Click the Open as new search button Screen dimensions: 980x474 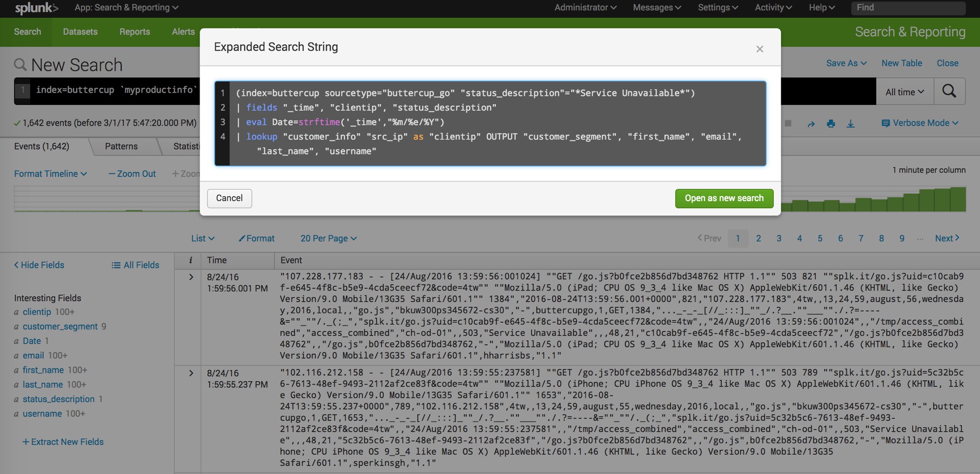point(724,198)
